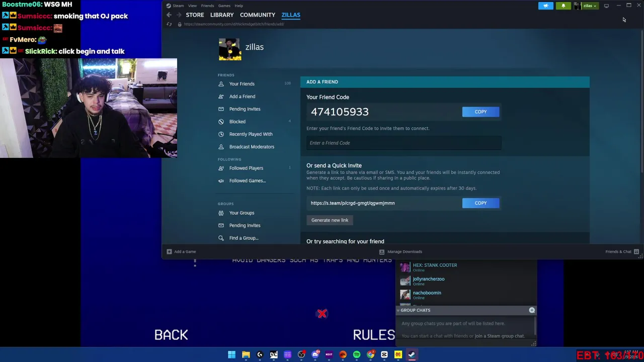
Task: Click the Add a Game label
Action: pos(185,251)
